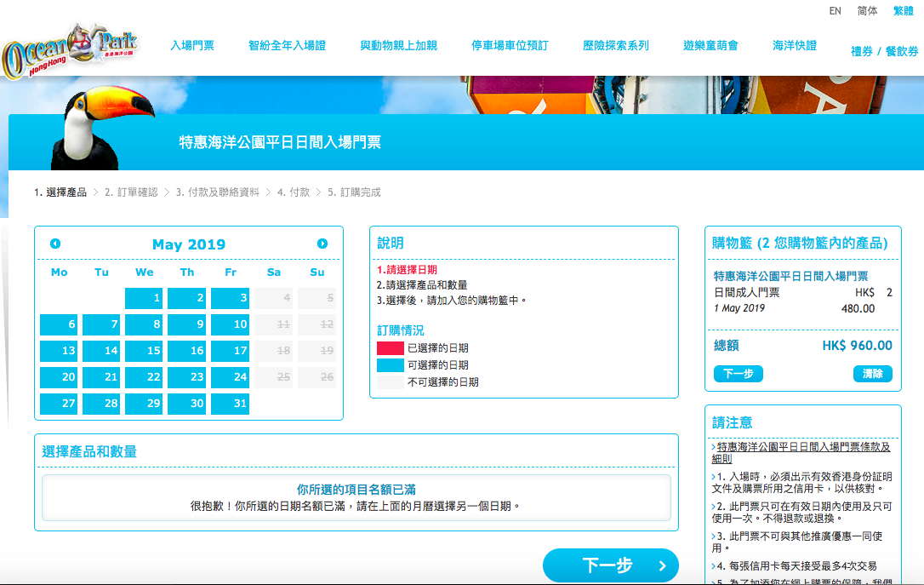Select May 3 on the calendar

pos(230,298)
